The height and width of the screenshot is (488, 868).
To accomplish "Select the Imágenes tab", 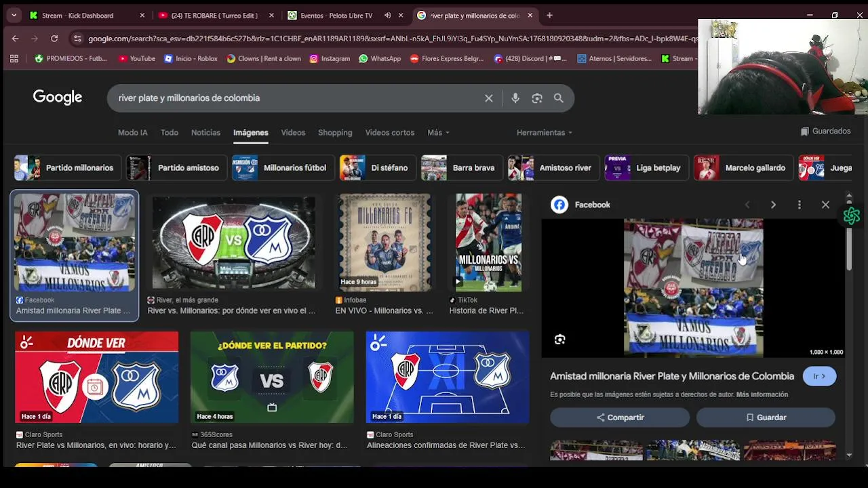I will coord(251,133).
